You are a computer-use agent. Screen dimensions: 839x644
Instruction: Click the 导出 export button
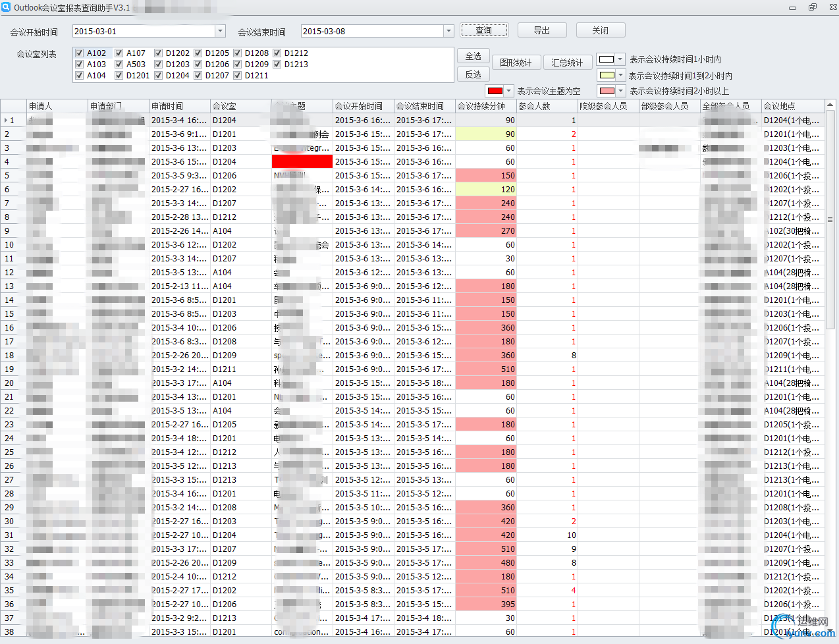pyautogui.click(x=542, y=30)
